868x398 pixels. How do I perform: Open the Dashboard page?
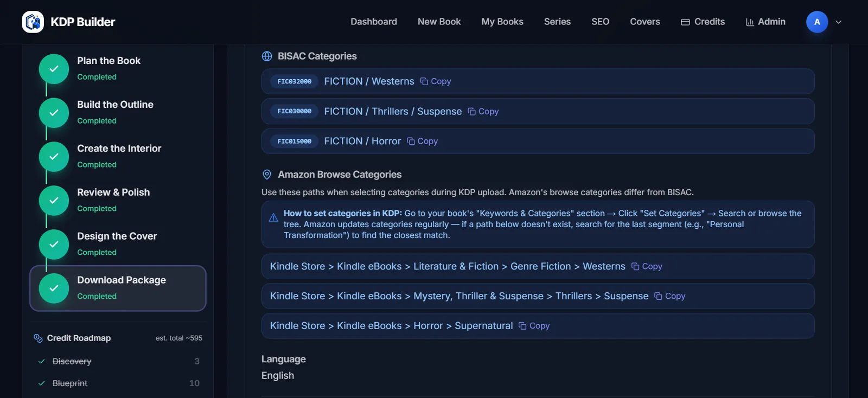click(x=374, y=22)
